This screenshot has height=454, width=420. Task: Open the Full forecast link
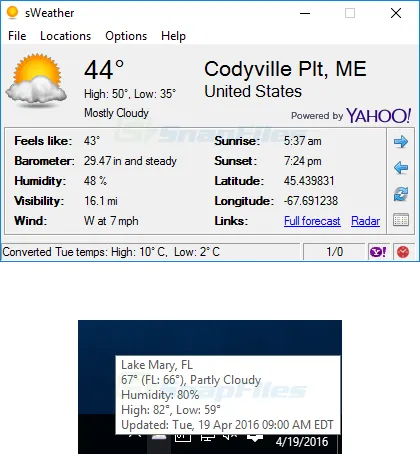tap(312, 221)
